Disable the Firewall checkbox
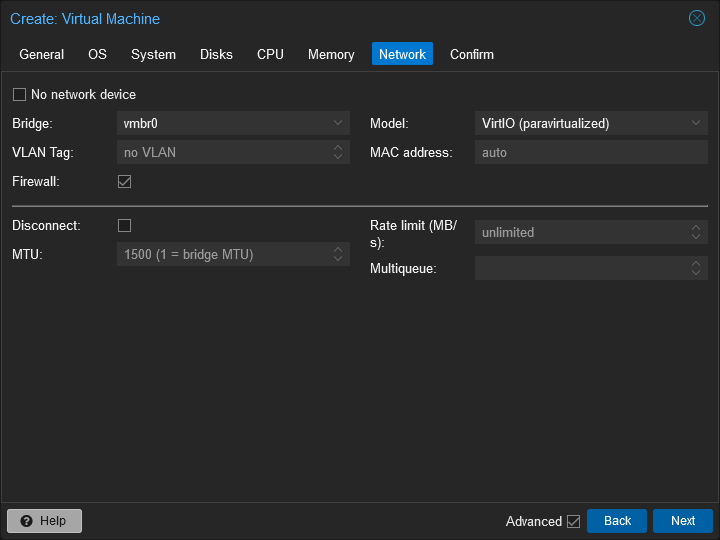 [125, 182]
